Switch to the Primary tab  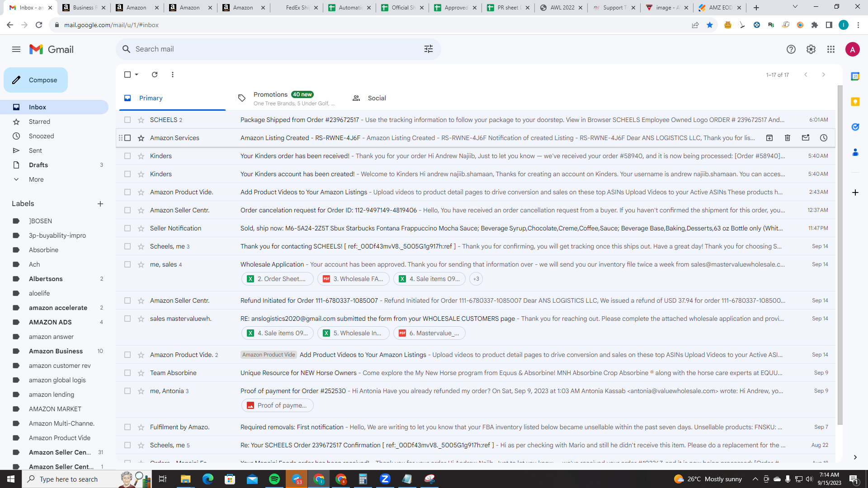point(172,98)
